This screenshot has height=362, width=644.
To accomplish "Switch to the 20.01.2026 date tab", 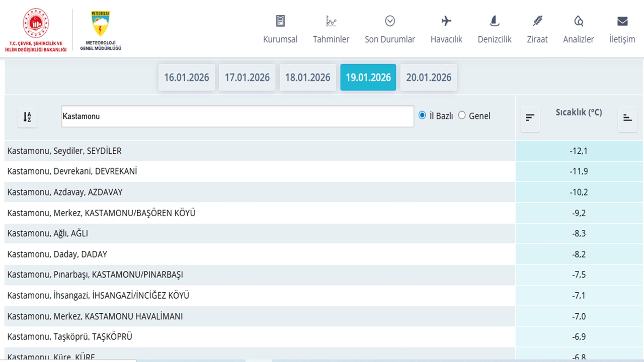I will (429, 77).
